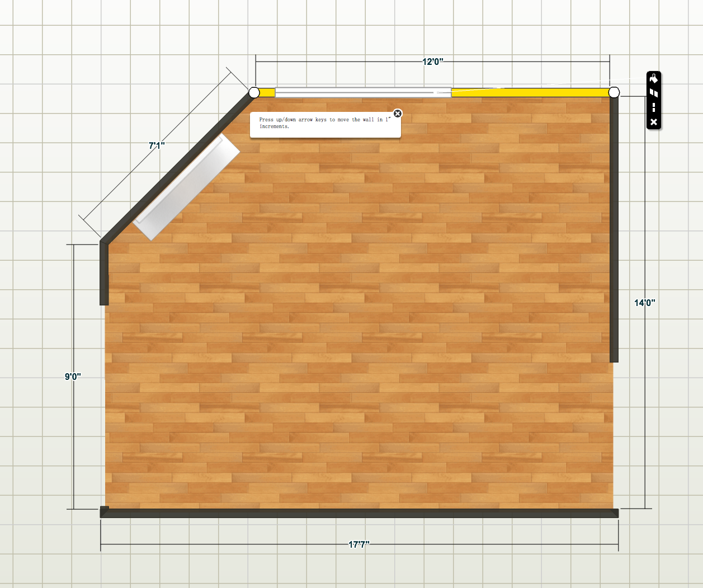The image size is (703, 588).
Task: Click the dashed line icon in wall toolbar
Action: click(x=654, y=107)
